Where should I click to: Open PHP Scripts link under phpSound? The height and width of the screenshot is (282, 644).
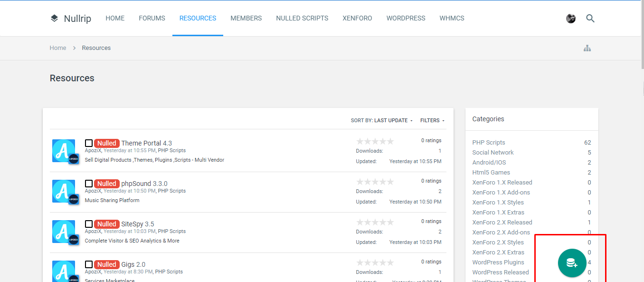[x=172, y=191]
